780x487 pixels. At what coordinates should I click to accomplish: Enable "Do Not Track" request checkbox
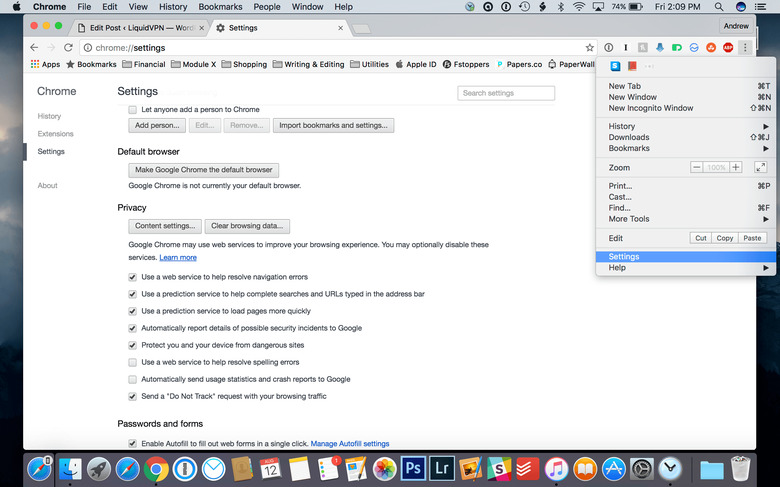pos(133,397)
